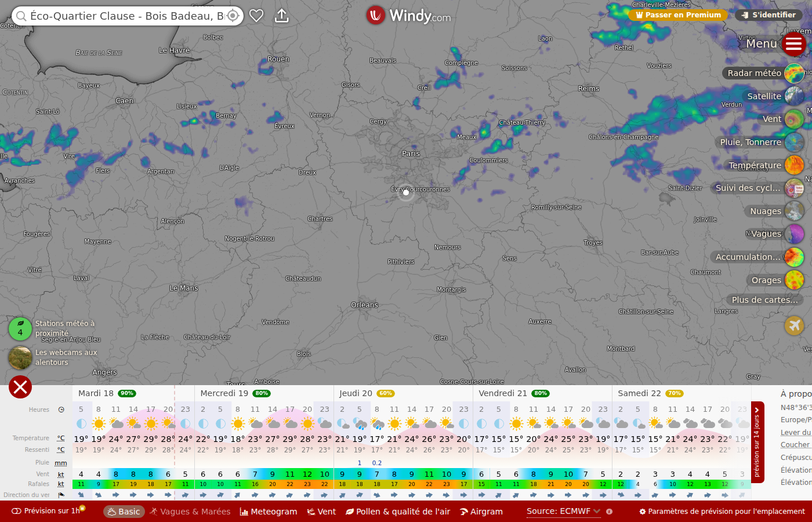Close the forecast panel with red X
This screenshot has height=522, width=812.
[x=20, y=387]
